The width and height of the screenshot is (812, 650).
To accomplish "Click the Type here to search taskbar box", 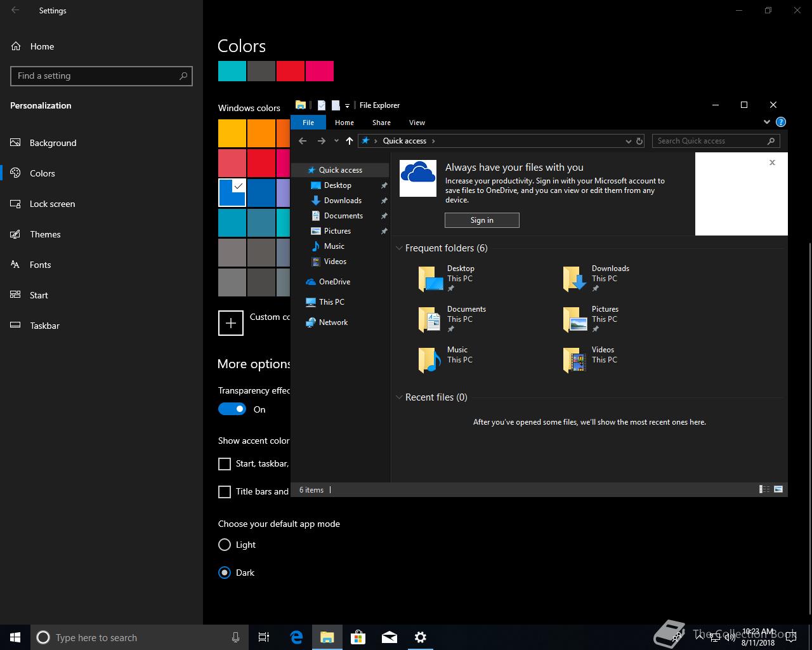I will (140, 637).
